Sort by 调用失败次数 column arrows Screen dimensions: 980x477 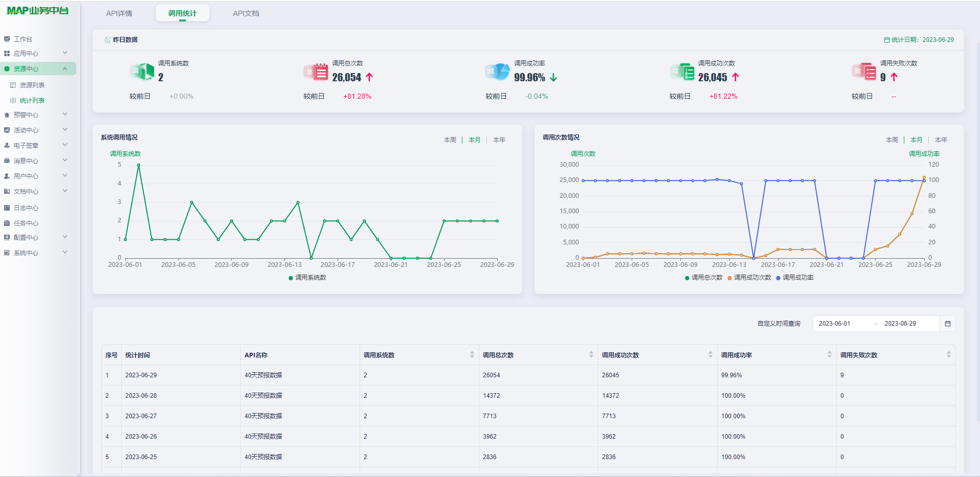pyautogui.click(x=949, y=354)
